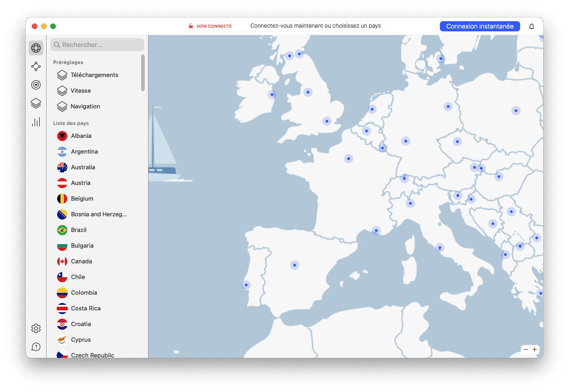Select the Navigation preset
This screenshot has width=569, height=392.
coord(84,106)
